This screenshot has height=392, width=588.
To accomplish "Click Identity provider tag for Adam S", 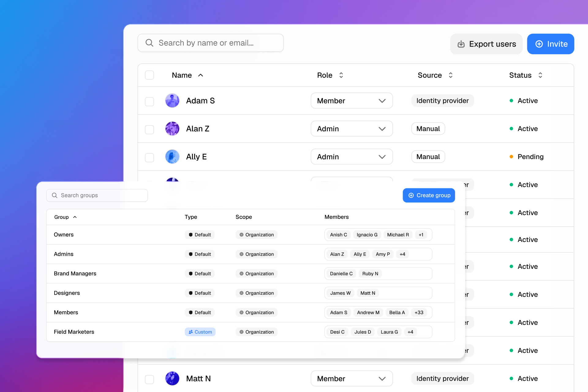I will pyautogui.click(x=443, y=101).
